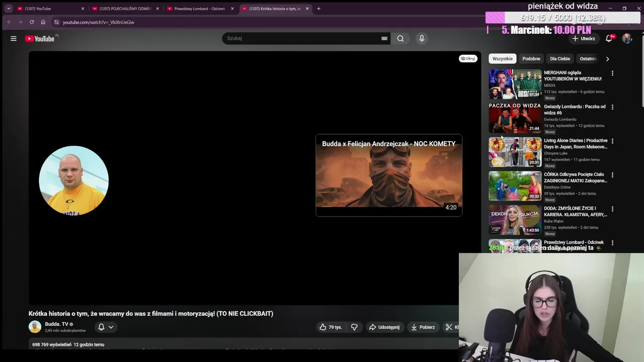
Task: Open the browser home page
Action: (43, 22)
